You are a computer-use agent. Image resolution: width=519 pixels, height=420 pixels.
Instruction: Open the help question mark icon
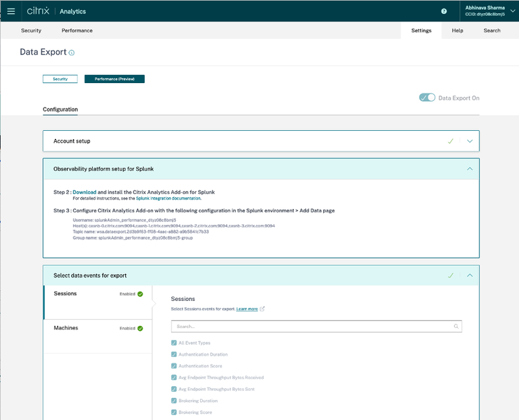(444, 11)
